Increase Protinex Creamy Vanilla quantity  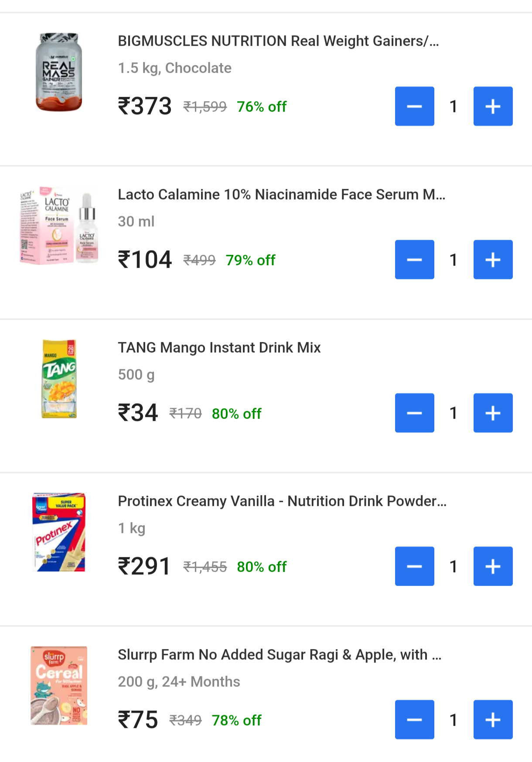(493, 566)
